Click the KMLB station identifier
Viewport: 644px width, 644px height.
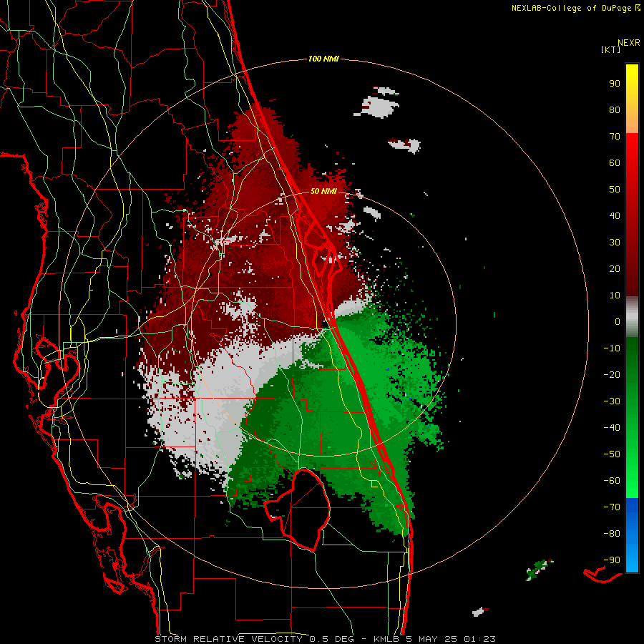386,639
